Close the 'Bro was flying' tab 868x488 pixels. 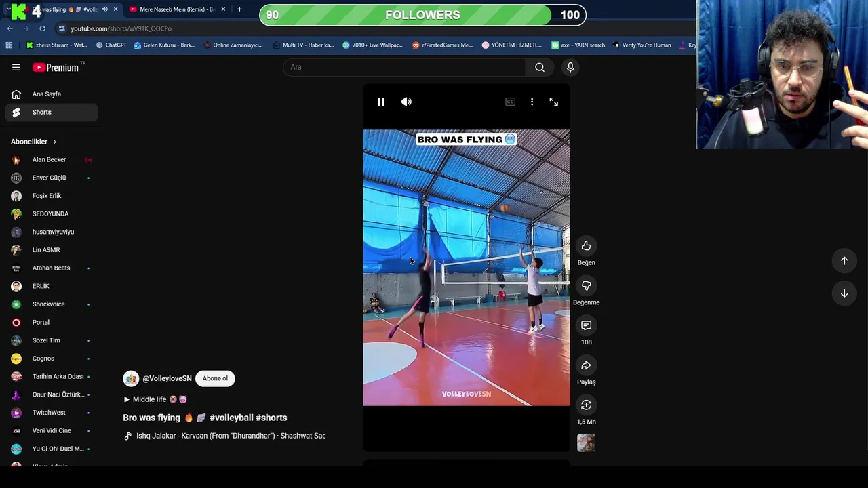(115, 9)
